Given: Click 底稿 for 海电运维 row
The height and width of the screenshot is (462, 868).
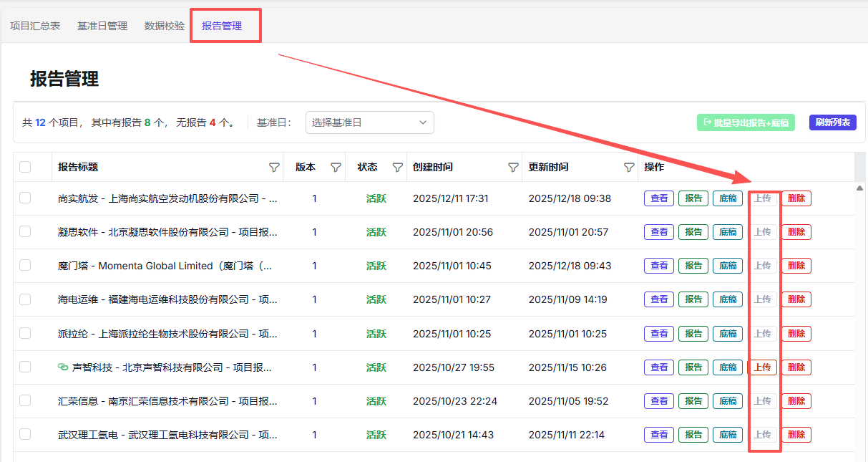Looking at the screenshot, I should click(x=728, y=299).
